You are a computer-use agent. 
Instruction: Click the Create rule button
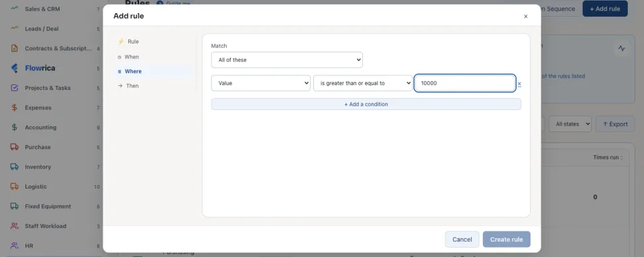point(506,240)
